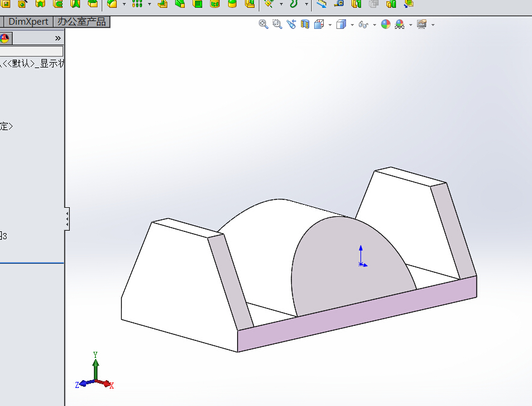Screen dimensions: 532x406
Task: Click the Shell feature icon
Action: (x=197, y=4)
